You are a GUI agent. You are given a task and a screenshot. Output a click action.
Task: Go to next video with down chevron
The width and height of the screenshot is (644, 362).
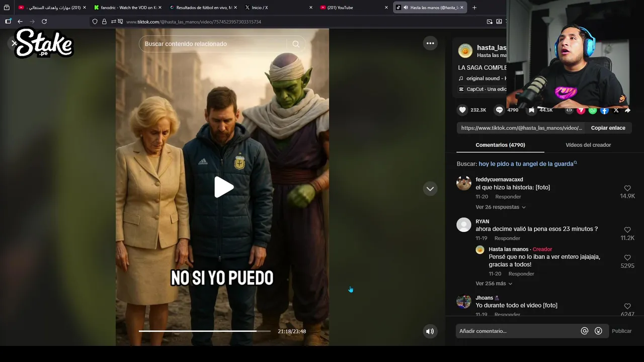(430, 189)
